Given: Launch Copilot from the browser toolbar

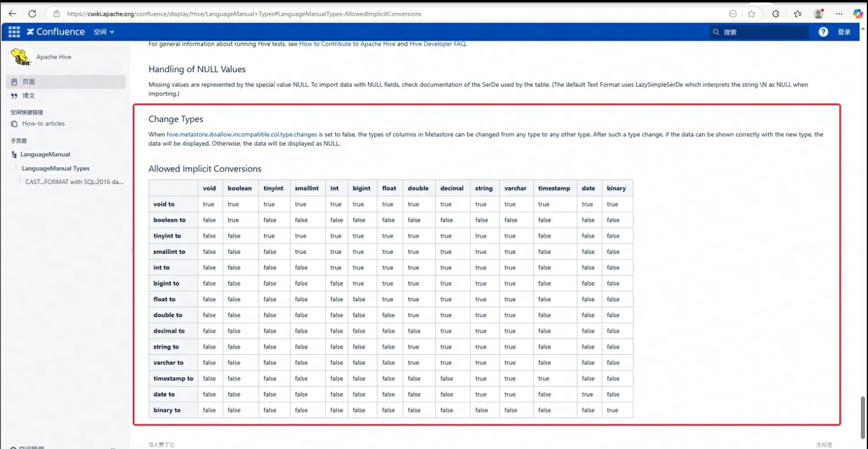Looking at the screenshot, I should 857,14.
